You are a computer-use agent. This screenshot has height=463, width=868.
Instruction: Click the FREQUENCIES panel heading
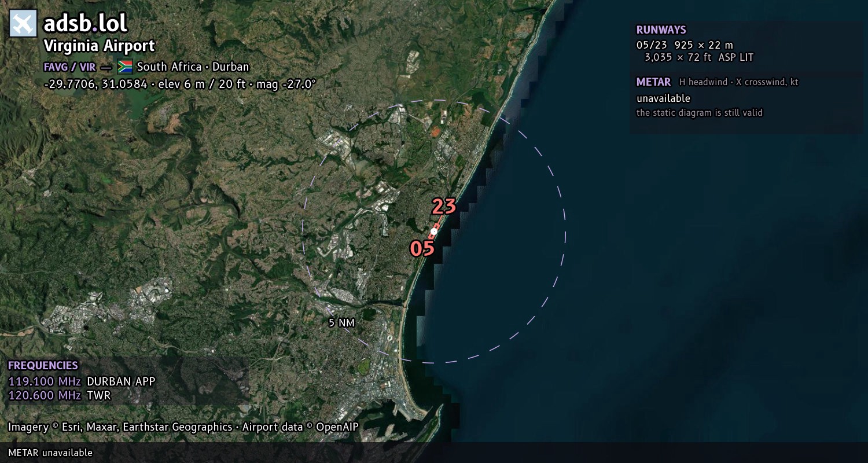43,366
